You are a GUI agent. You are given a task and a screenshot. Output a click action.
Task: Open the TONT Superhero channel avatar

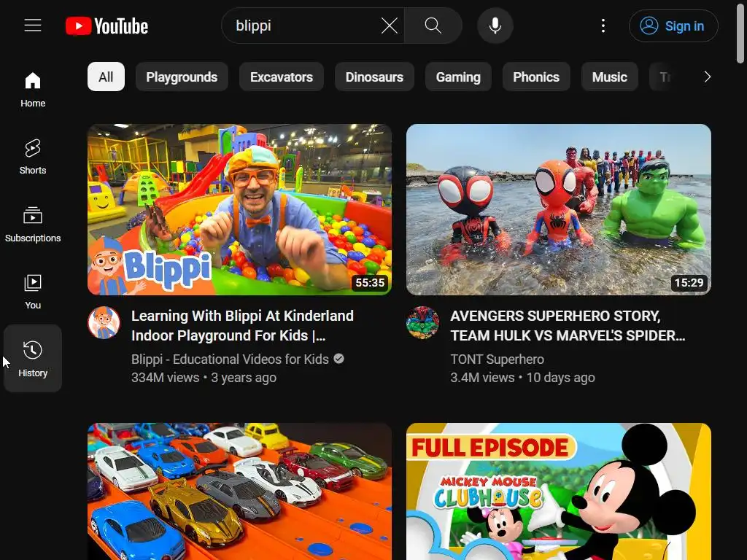422,322
